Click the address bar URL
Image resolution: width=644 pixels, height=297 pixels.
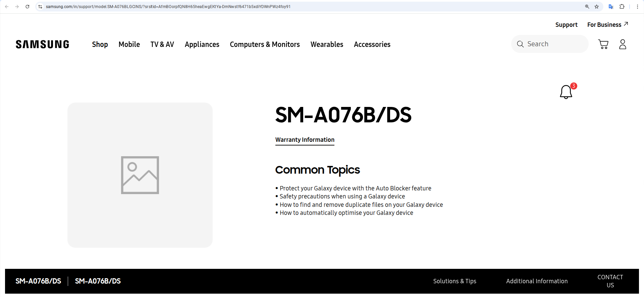[168, 7]
